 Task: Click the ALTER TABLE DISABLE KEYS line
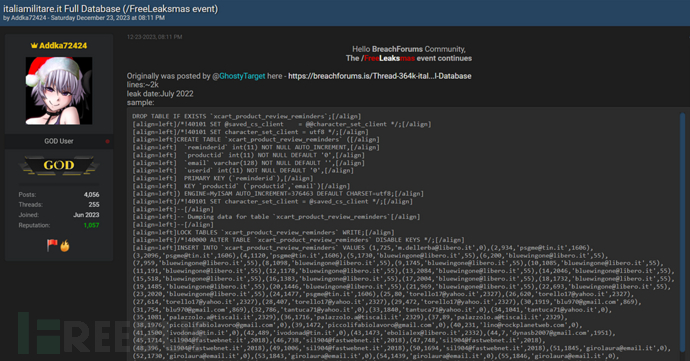point(298,240)
